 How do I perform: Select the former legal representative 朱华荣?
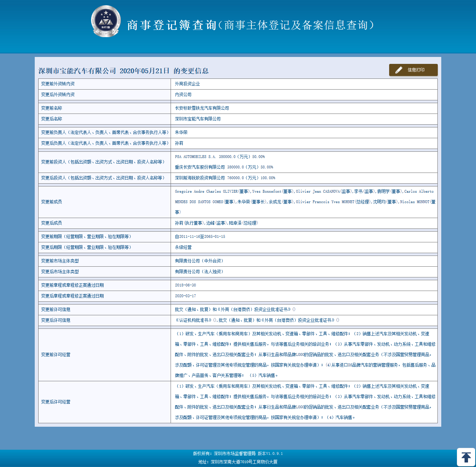click(181, 133)
